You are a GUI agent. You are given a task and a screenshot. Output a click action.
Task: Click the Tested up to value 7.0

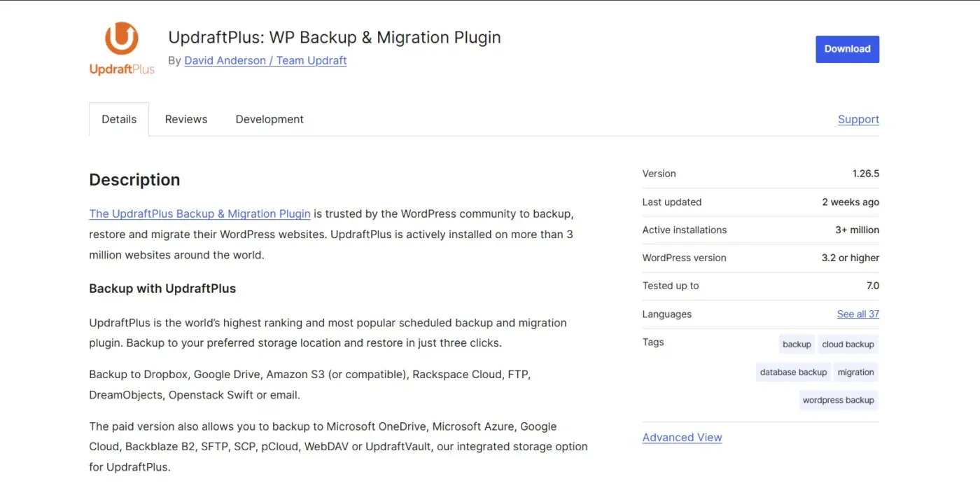coord(872,286)
